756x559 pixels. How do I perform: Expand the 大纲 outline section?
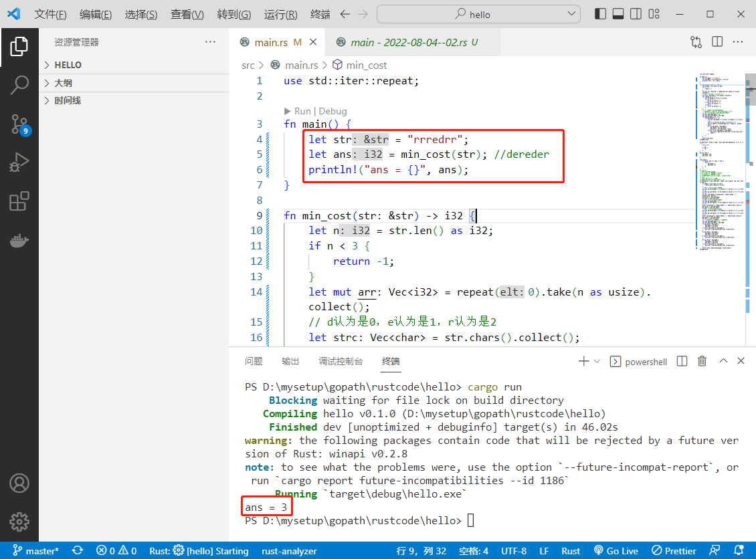(134, 83)
